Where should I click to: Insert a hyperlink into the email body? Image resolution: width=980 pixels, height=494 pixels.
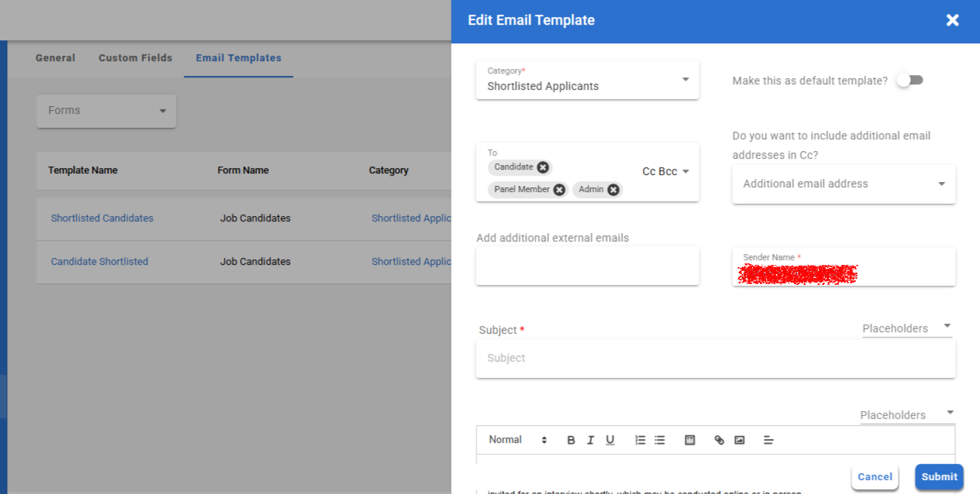pyautogui.click(x=719, y=440)
